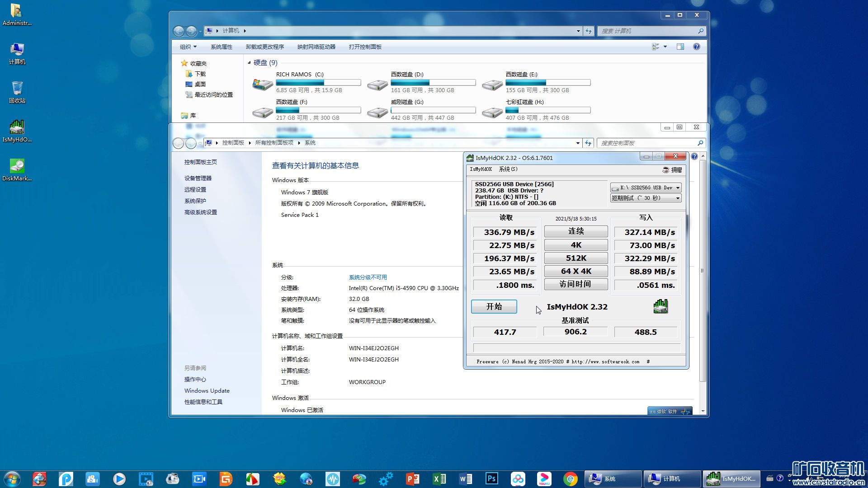
Task: Open 高级系统设置 link
Action: click(201, 212)
